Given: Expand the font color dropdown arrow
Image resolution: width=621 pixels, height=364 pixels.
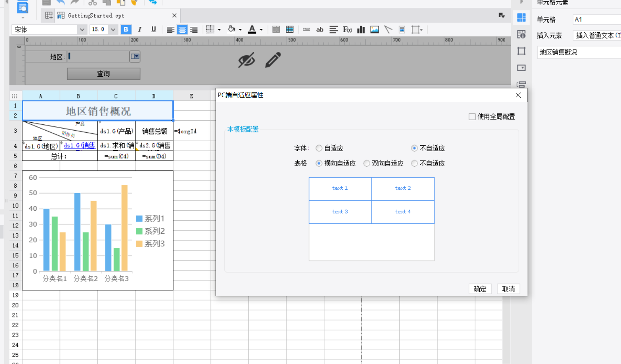Looking at the screenshot, I should [261, 30].
